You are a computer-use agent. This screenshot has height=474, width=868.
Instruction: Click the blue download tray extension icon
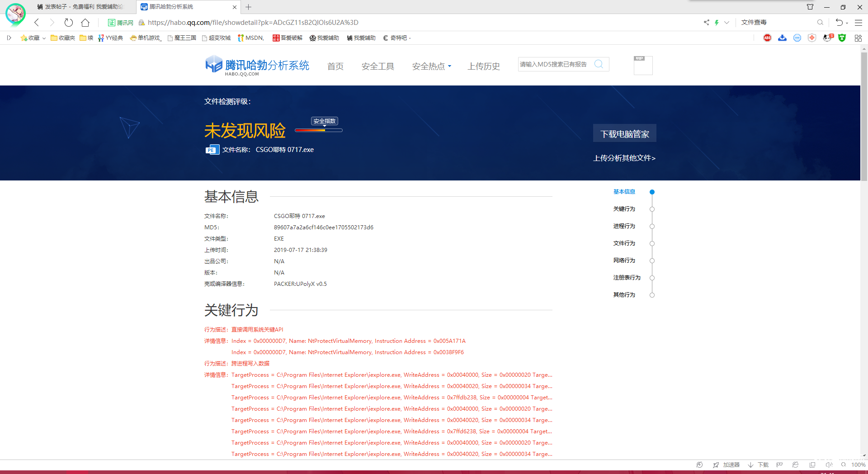pyautogui.click(x=782, y=38)
